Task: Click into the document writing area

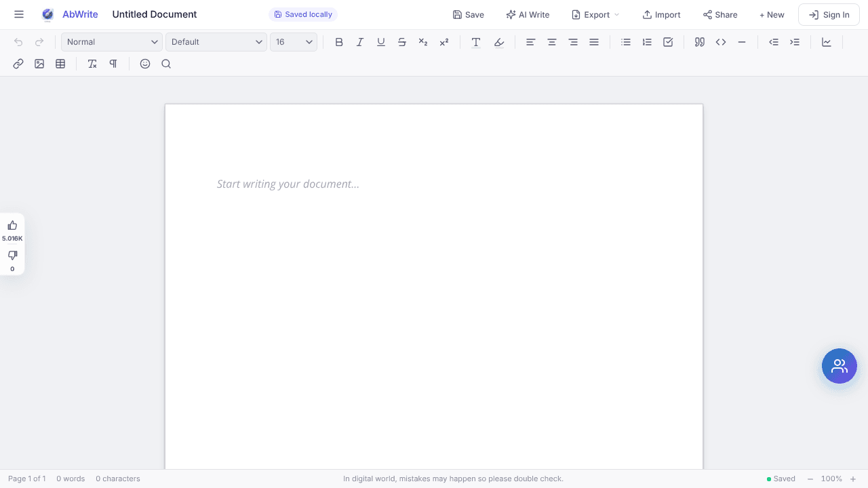Action: pos(434,286)
